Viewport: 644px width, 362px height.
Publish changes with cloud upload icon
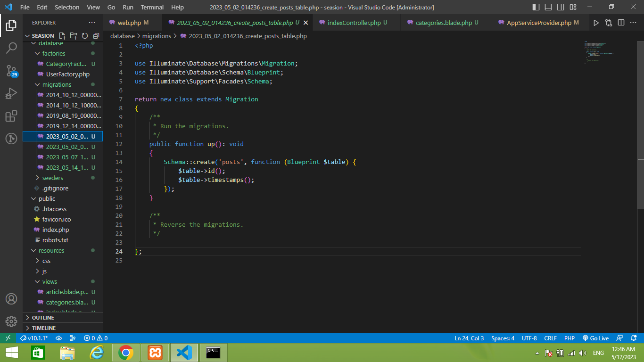pyautogui.click(x=59, y=338)
